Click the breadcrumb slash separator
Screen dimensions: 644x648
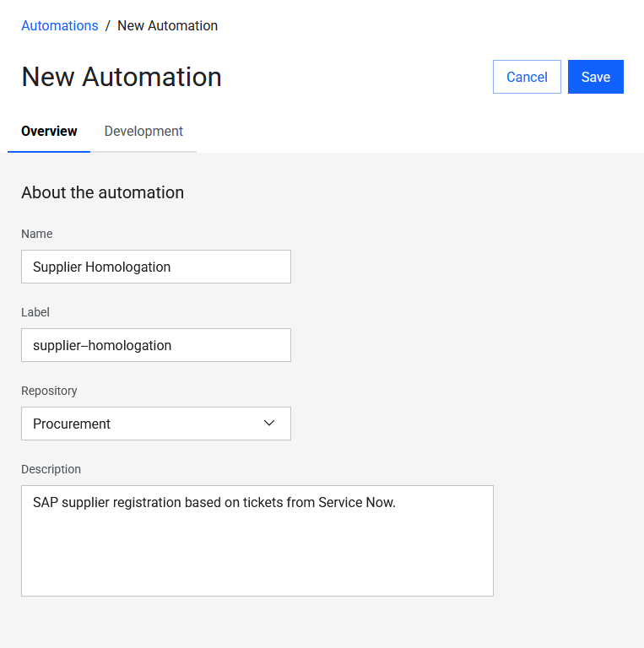pos(108,25)
